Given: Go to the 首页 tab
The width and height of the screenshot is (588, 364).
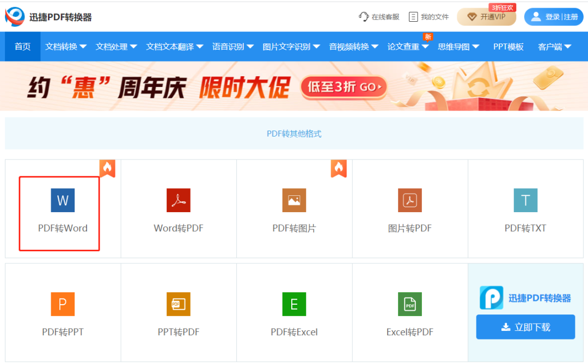Looking at the screenshot, I should tap(22, 46).
